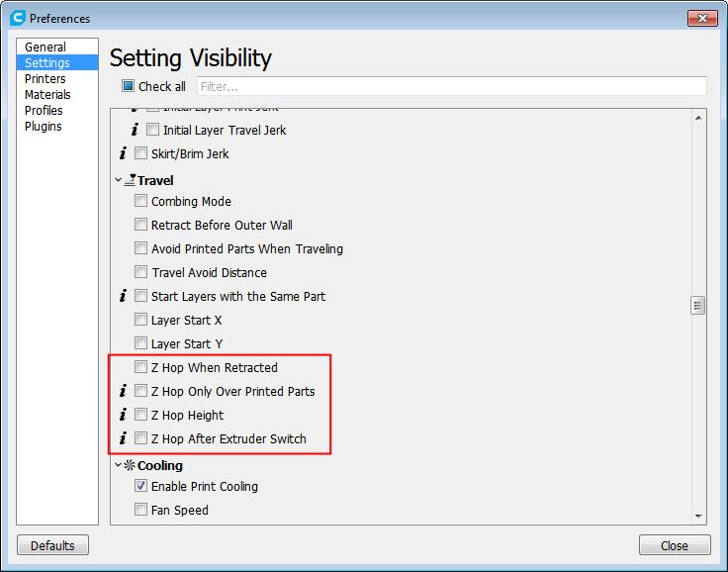This screenshot has width=728, height=572.
Task: Click info icon next to Start Layers with the Same Part
Action: click(122, 296)
